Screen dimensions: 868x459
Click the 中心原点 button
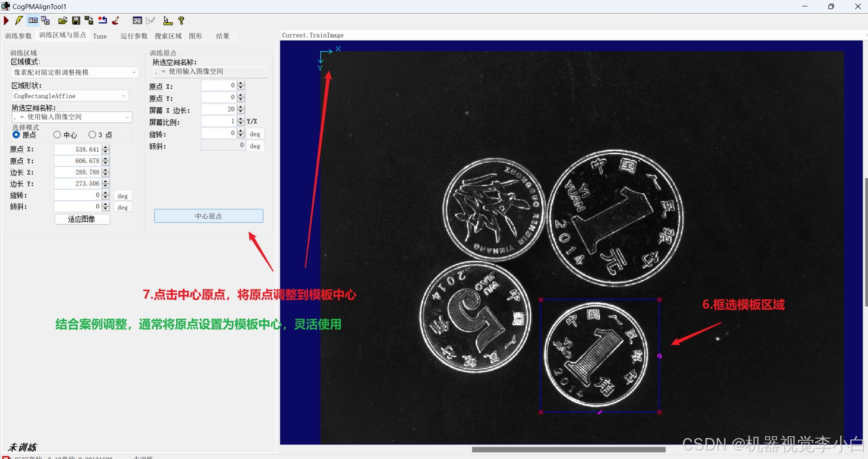(209, 216)
